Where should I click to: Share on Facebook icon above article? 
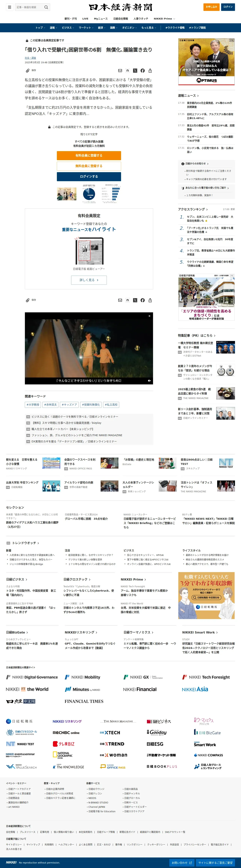click(143, 70)
